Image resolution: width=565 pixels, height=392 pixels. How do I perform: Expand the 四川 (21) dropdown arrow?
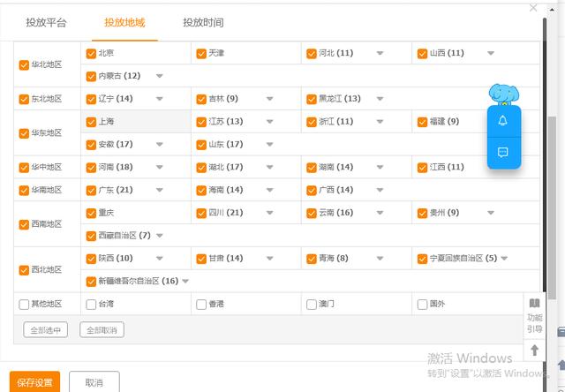[269, 213]
